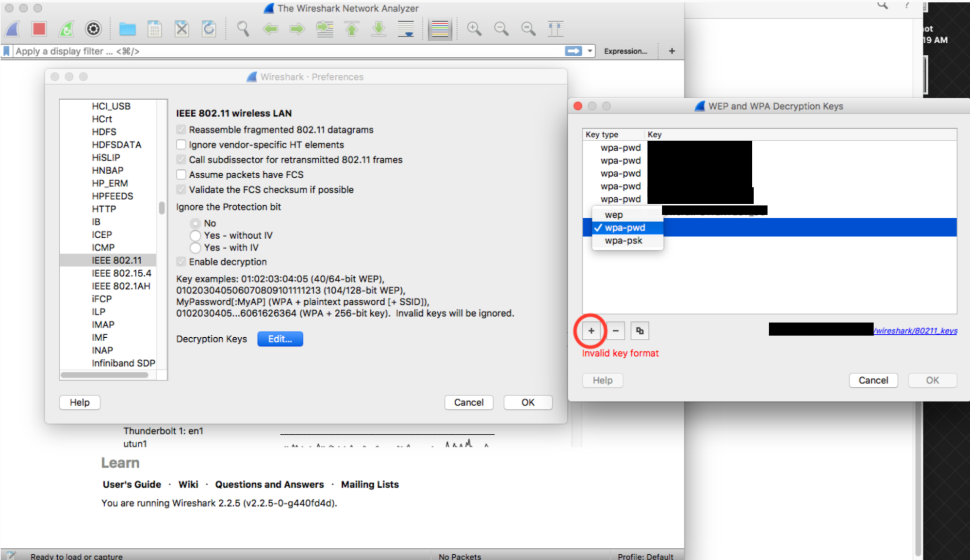Click the Edit button for Decryption Keys
The height and width of the screenshot is (560, 970).
pyautogui.click(x=279, y=339)
